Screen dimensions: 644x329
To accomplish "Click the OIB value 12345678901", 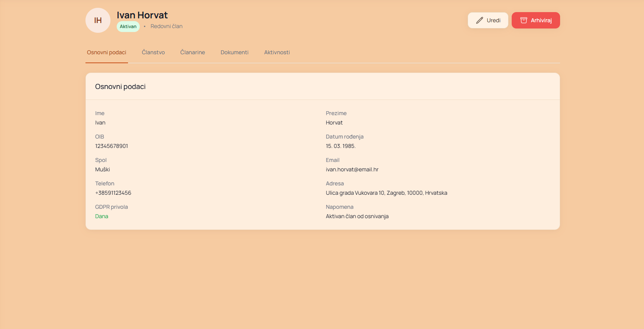I will tap(112, 146).
